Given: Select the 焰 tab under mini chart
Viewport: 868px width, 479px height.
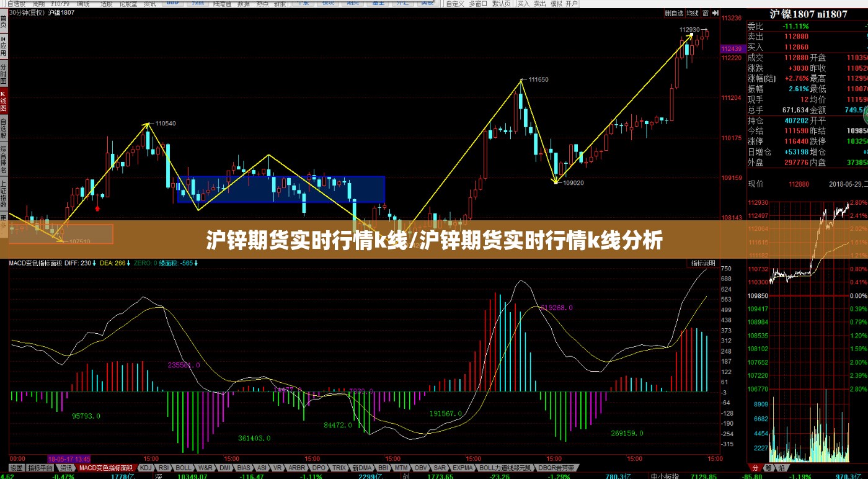Looking at the screenshot, I should [782, 467].
